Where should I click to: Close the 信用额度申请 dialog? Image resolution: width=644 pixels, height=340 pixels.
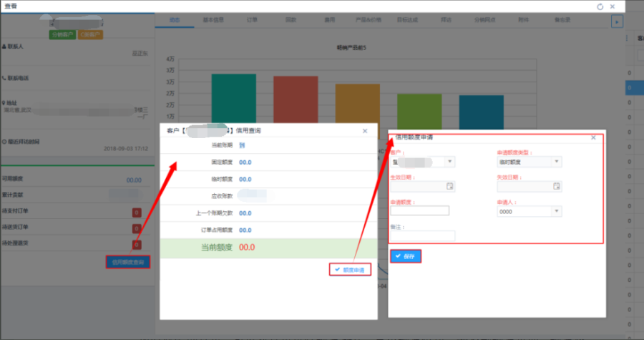593,137
